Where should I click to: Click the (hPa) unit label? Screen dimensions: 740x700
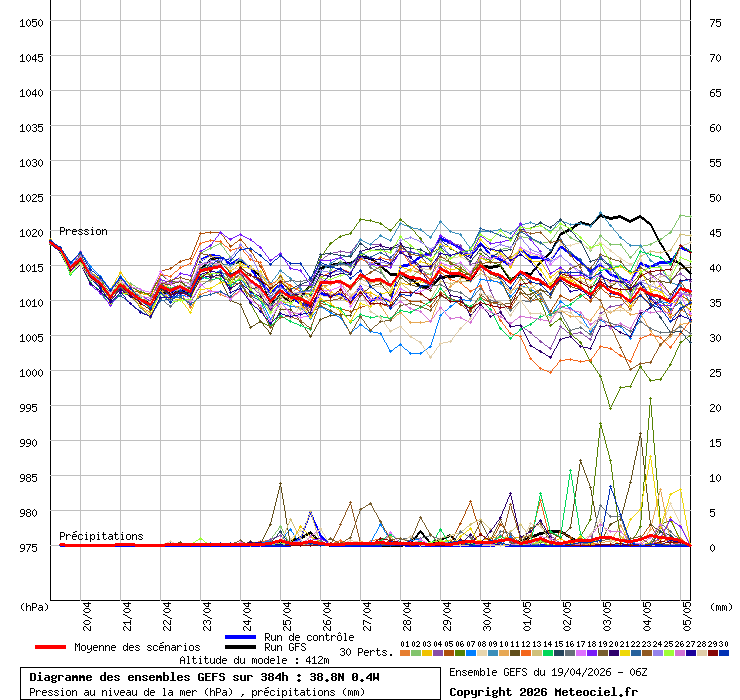tap(33, 606)
